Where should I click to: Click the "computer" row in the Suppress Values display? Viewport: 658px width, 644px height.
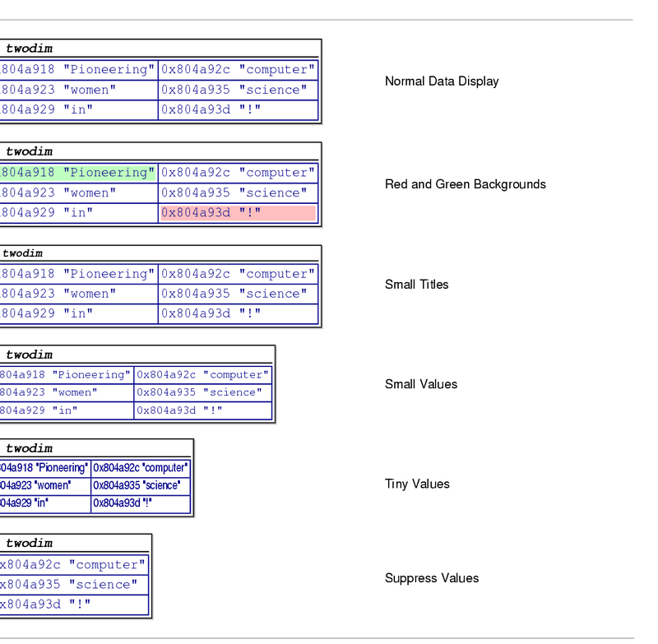point(74,565)
